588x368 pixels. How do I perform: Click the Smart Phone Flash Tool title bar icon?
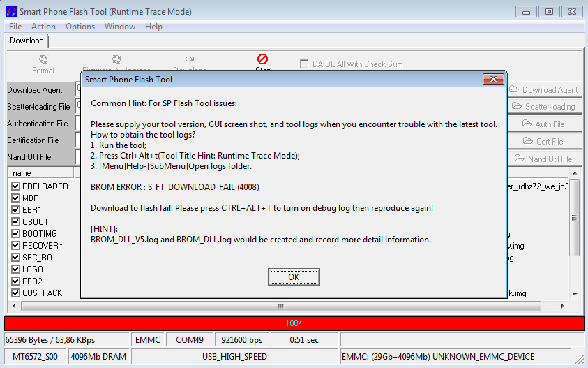click(x=11, y=11)
